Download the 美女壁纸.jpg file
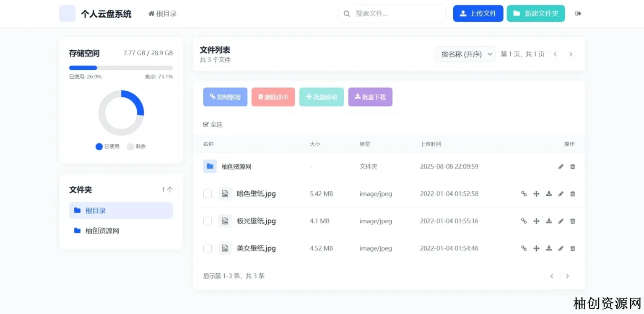 point(549,248)
